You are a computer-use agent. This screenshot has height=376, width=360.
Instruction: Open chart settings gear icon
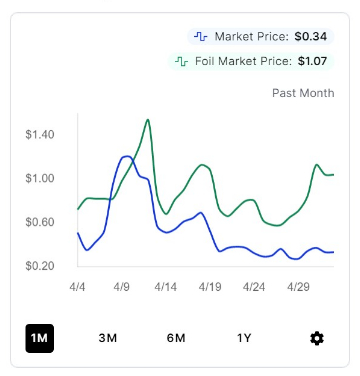pos(317,338)
